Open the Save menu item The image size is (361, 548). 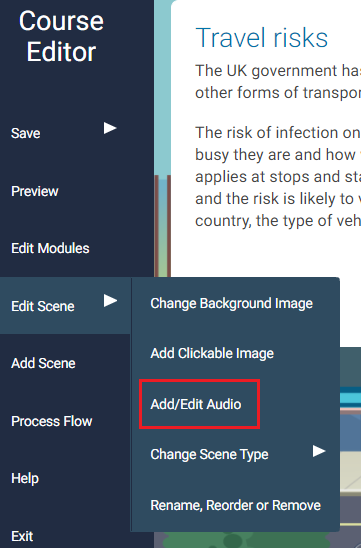26,133
